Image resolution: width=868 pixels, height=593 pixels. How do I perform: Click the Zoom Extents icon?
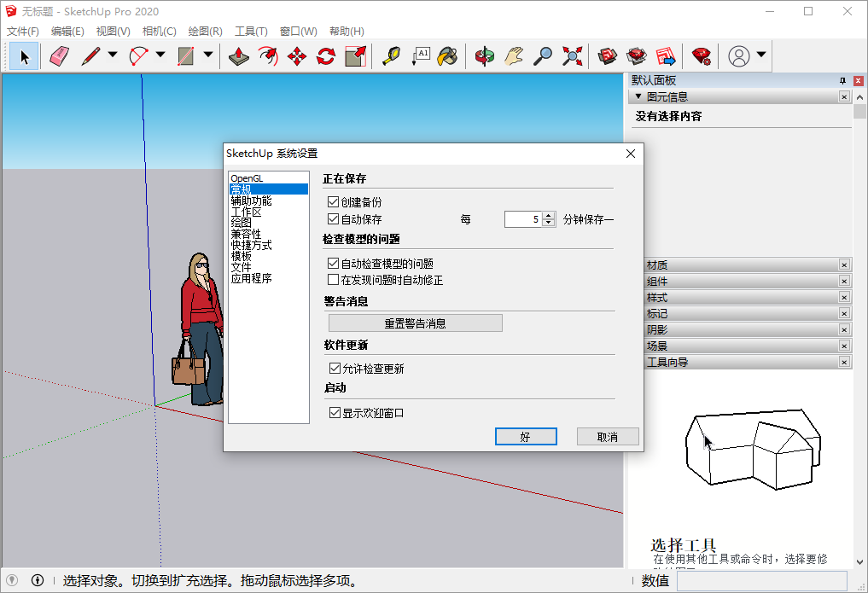point(571,56)
